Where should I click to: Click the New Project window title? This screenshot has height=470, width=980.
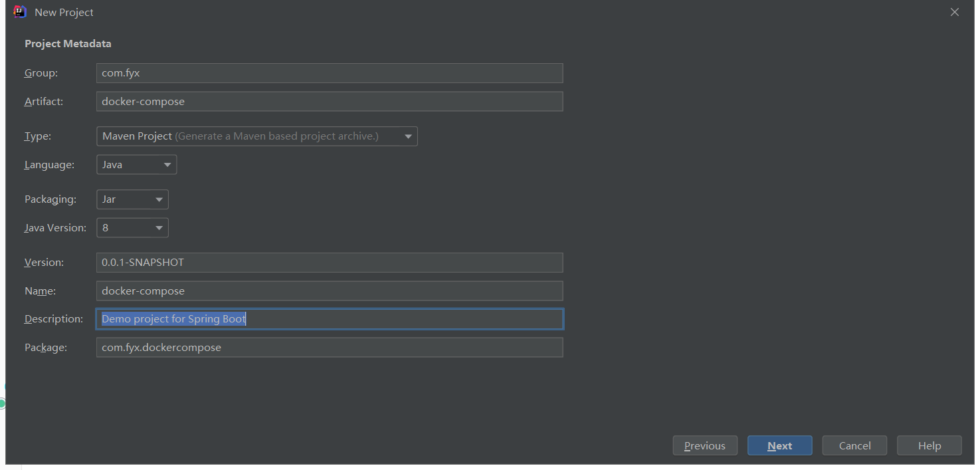(x=64, y=13)
